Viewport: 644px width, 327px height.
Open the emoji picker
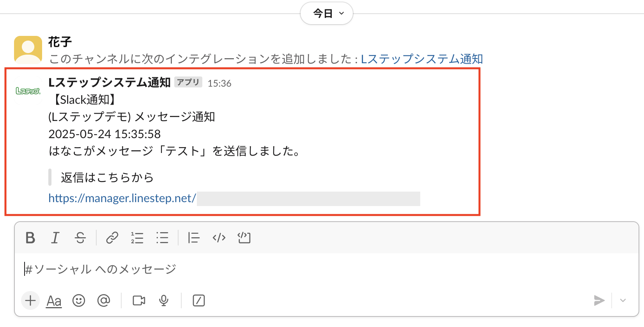[79, 300]
